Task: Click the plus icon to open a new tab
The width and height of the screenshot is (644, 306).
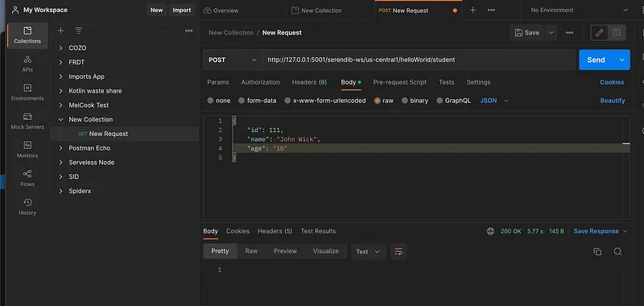Action: point(473,10)
